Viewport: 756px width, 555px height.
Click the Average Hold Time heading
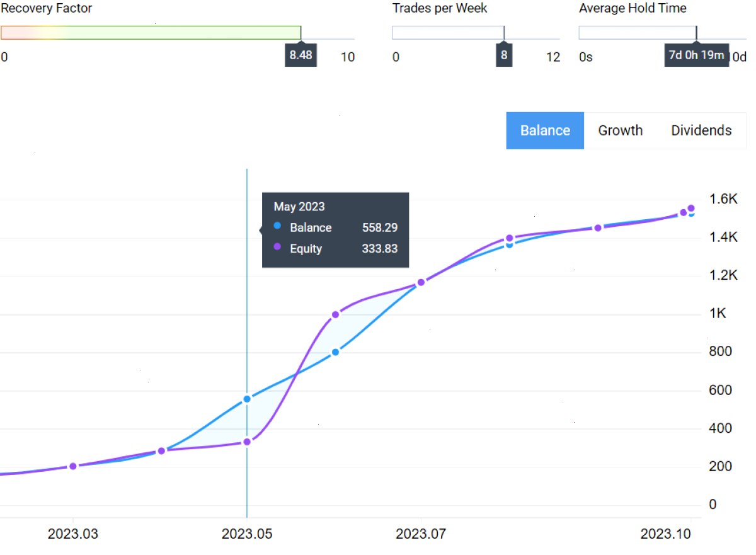[x=633, y=8]
